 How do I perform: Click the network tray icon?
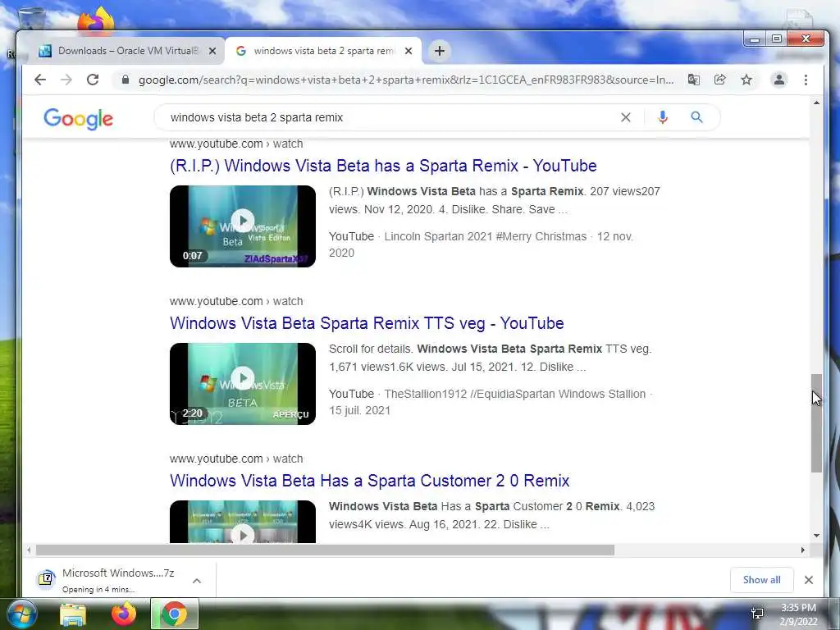pyautogui.click(x=757, y=614)
